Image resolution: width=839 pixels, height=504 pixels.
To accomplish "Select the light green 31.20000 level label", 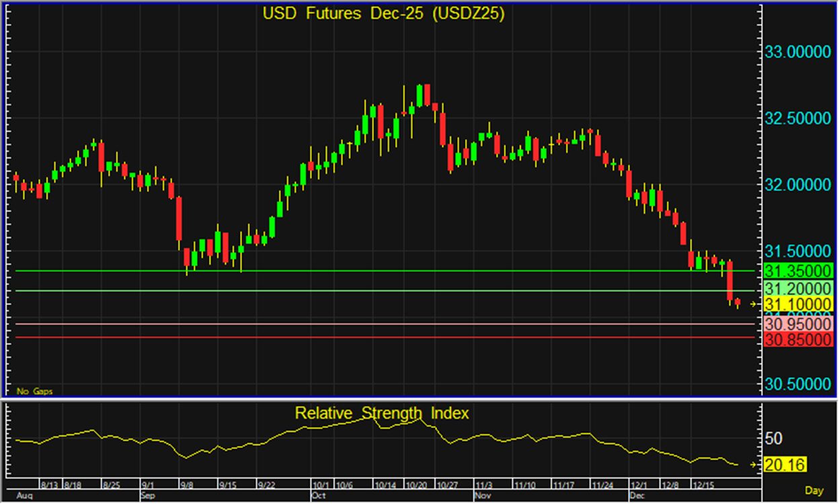I will coord(797,288).
